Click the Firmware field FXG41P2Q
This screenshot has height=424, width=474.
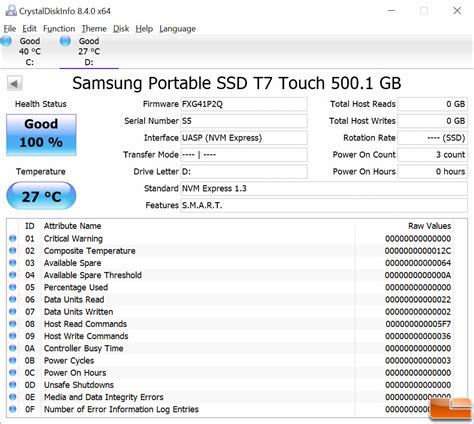[x=244, y=104]
